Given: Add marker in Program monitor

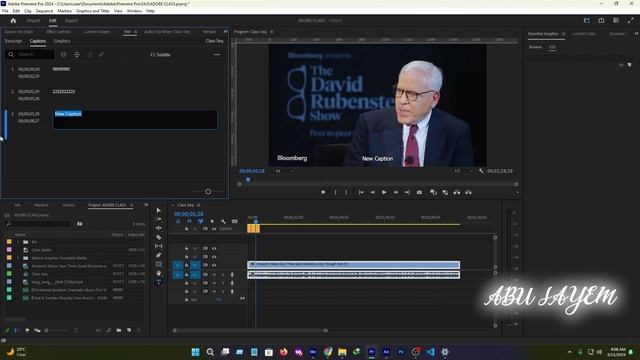Looking at the screenshot, I should (323, 192).
